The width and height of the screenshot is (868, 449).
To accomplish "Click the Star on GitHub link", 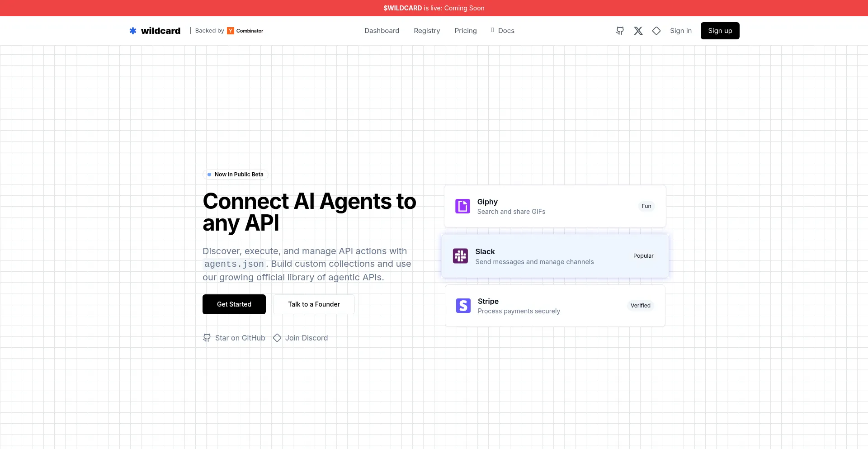I will (234, 338).
